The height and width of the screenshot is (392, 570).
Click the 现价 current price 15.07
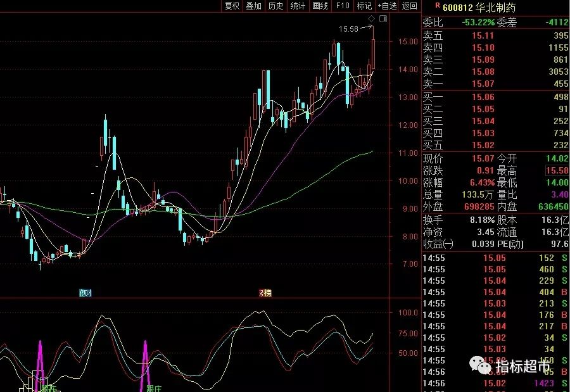(483, 158)
